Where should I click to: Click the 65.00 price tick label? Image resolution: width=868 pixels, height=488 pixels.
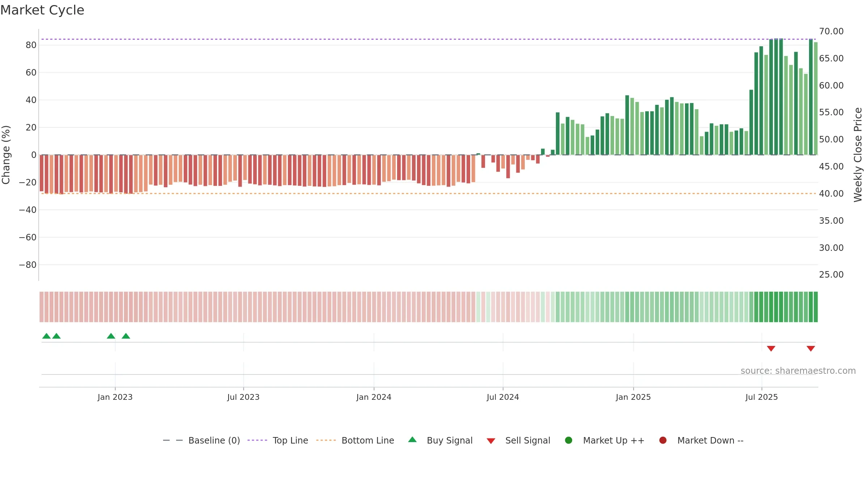pos(831,59)
